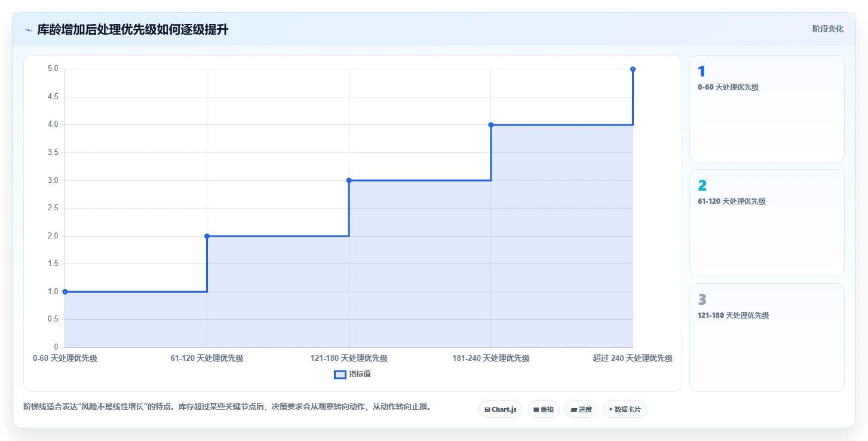
Task: Select the 数据卡片 pill button
Action: (625, 409)
